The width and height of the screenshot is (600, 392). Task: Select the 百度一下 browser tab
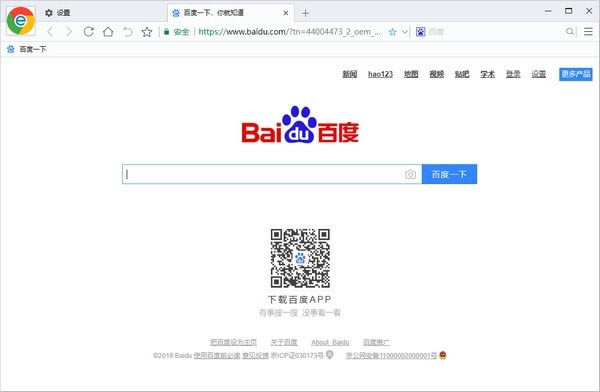tap(230, 13)
